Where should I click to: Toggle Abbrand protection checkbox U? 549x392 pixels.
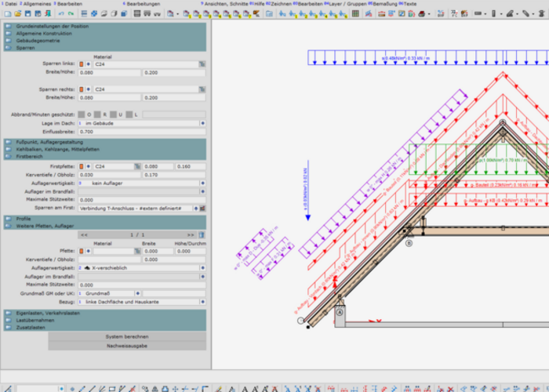tap(113, 114)
